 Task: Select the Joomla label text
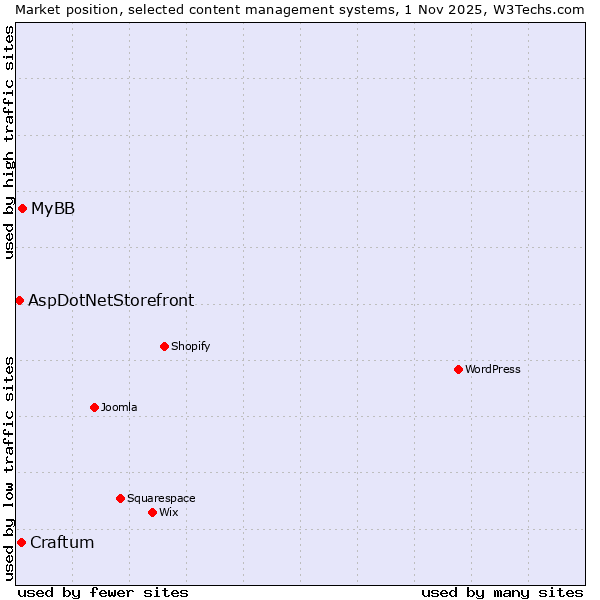(119, 407)
